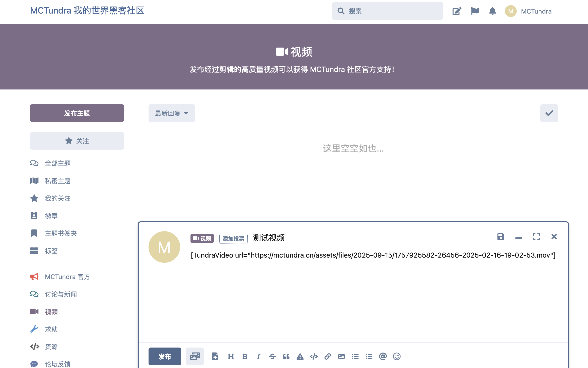Viewport: 588px width, 368px height.
Task: Open the 视频 tag selector chip
Action: [202, 238]
